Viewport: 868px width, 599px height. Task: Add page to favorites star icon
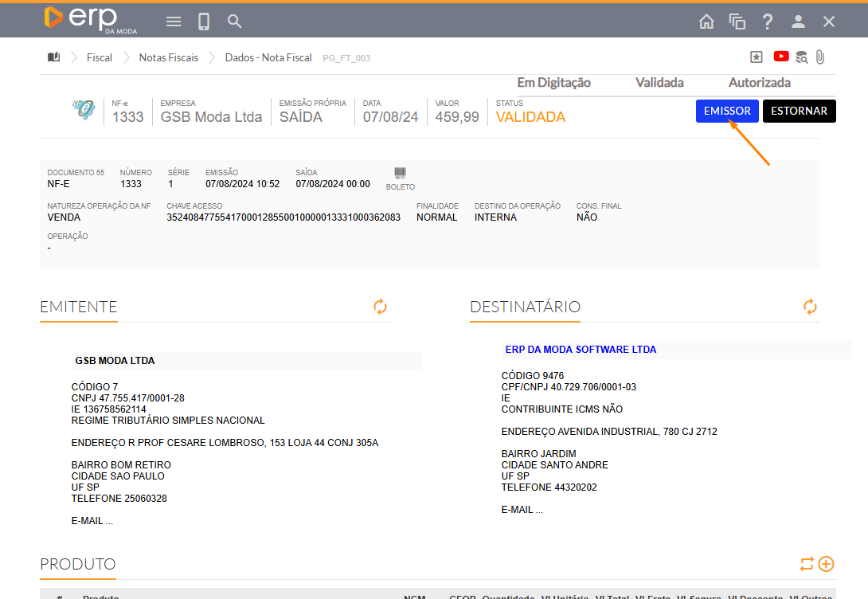[x=757, y=57]
